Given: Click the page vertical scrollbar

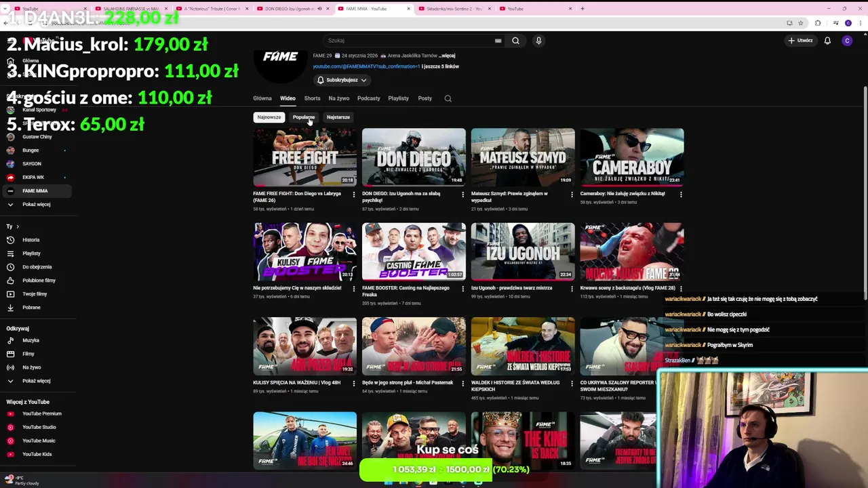Looking at the screenshot, I should click(864, 193).
